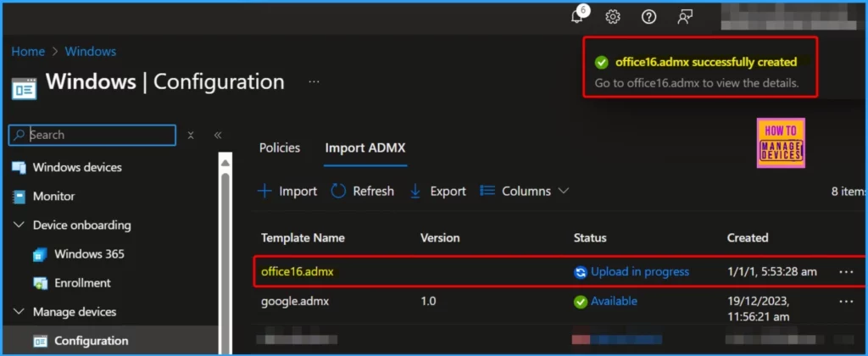Click the Upload in progress sync icon

pyautogui.click(x=580, y=272)
